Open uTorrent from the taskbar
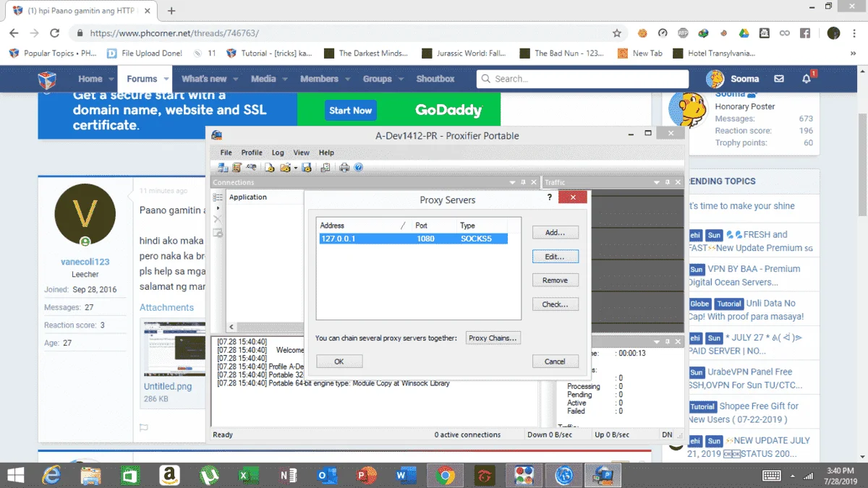 coord(209,475)
